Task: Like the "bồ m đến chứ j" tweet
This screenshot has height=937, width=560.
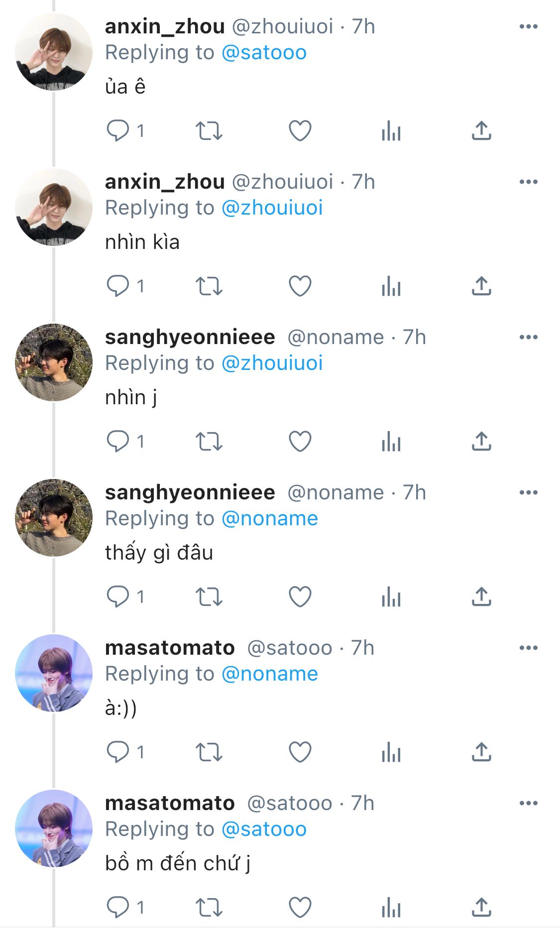Action: tap(300, 908)
